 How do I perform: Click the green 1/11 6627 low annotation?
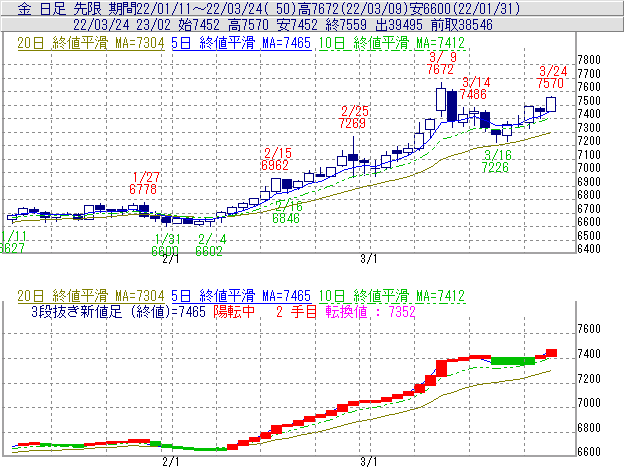(x=12, y=242)
